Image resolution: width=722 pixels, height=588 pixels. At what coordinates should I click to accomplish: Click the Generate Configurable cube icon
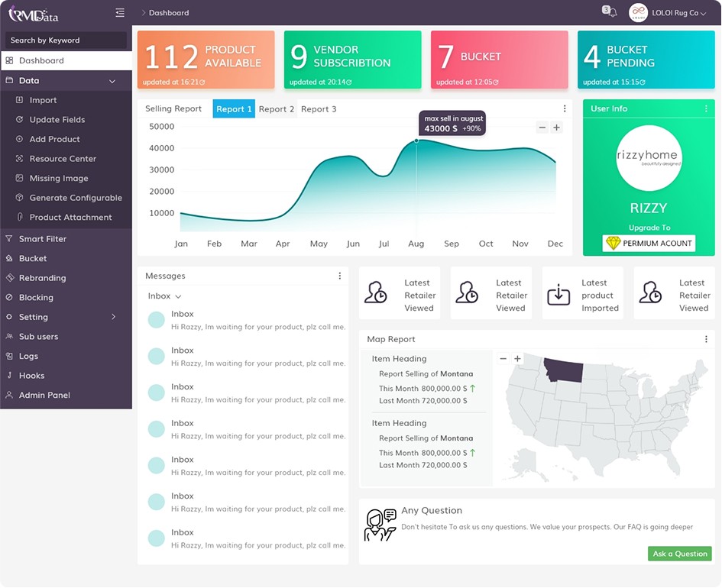(x=19, y=197)
